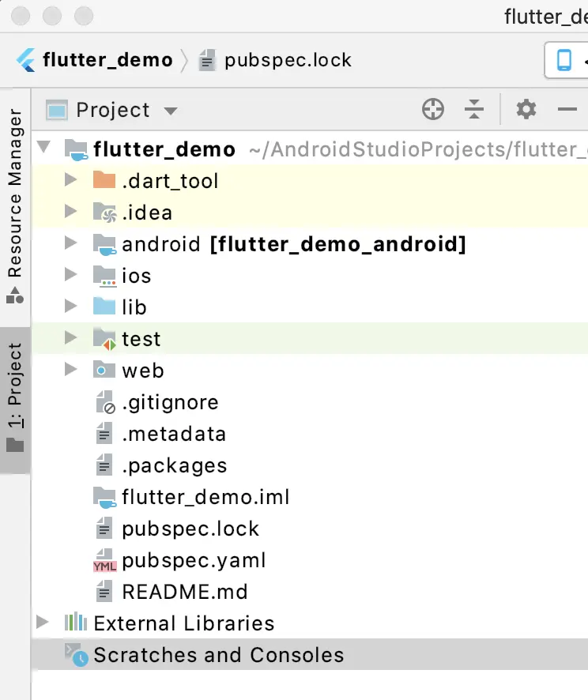The image size is (588, 700).
Task: Select the flutter_demo.iml file
Action: click(205, 497)
